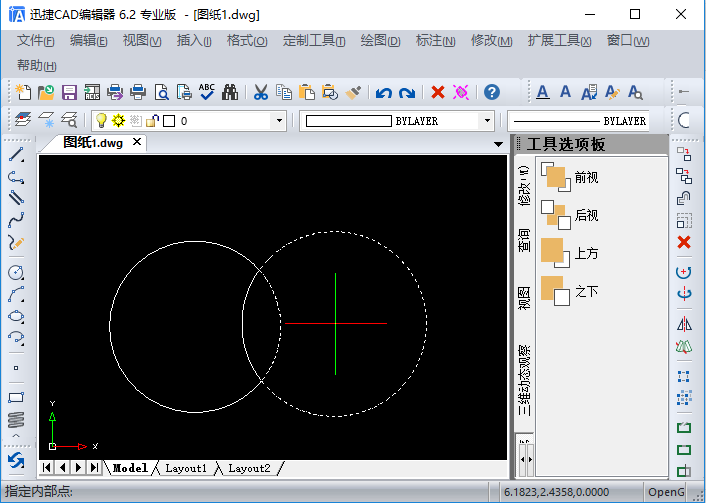Image resolution: width=706 pixels, height=503 pixels.
Task: Open the 扩展工具 menu
Action: tap(559, 41)
